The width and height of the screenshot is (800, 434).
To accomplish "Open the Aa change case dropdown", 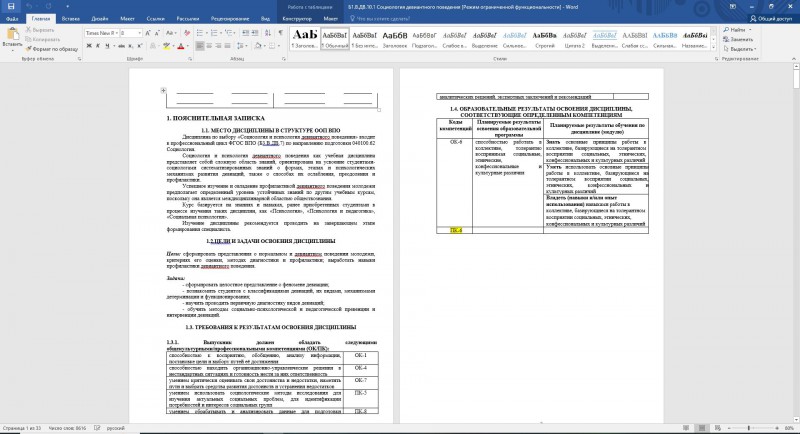I will click(171, 33).
